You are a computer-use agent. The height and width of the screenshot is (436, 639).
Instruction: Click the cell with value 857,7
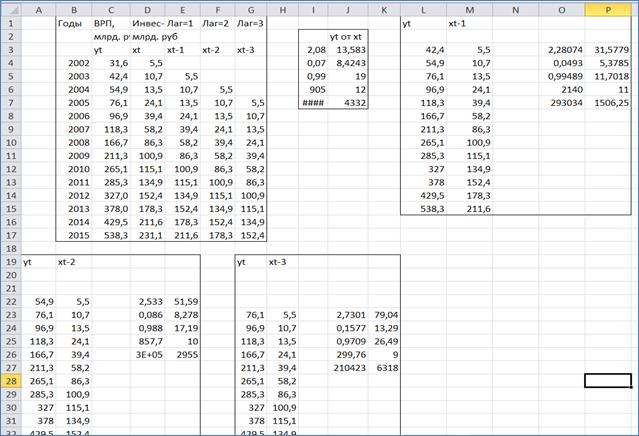[x=147, y=340]
